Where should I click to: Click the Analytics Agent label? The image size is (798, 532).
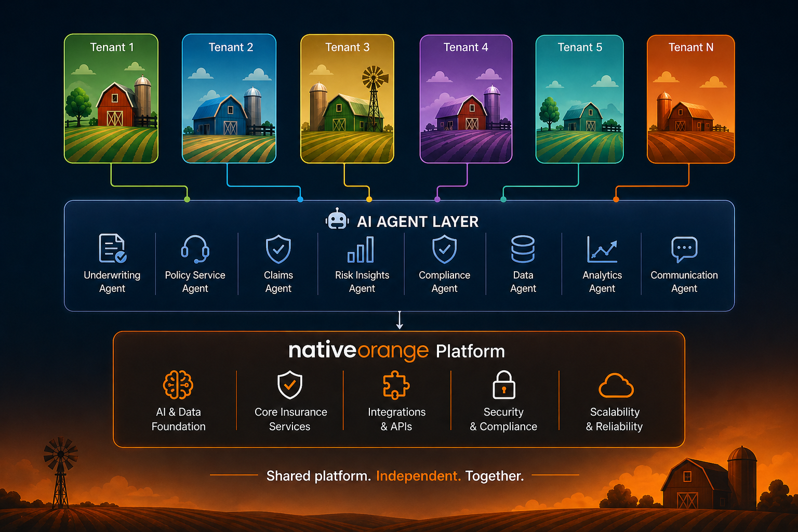[602, 282]
